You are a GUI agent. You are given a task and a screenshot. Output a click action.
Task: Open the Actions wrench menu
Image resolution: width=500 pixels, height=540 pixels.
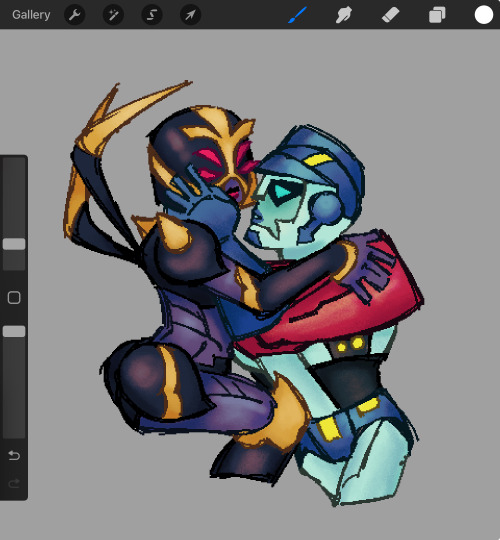point(75,15)
